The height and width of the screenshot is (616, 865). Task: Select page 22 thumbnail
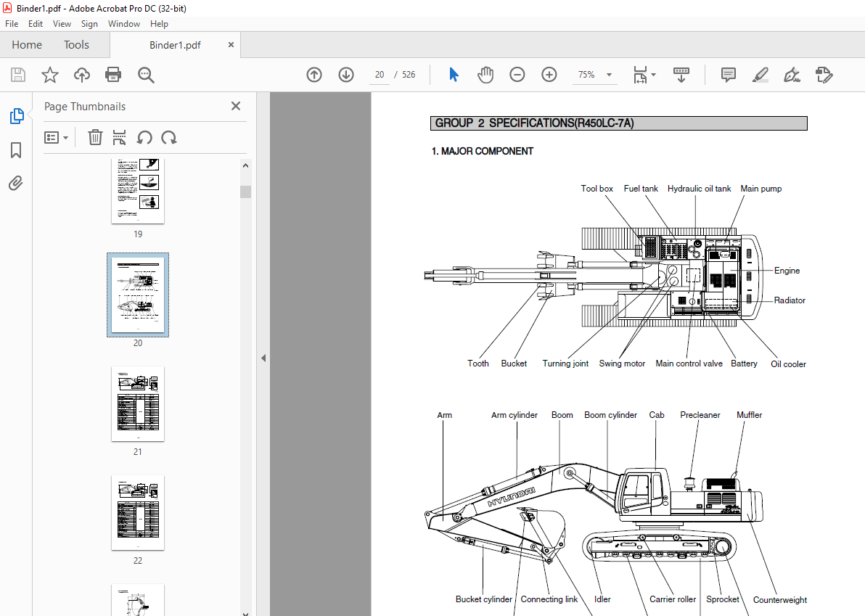coord(138,512)
